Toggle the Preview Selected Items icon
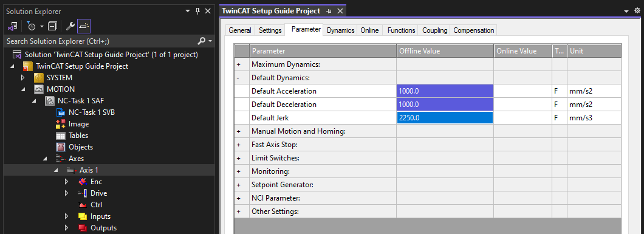Screen dimensions: 644x234 pyautogui.click(x=84, y=27)
